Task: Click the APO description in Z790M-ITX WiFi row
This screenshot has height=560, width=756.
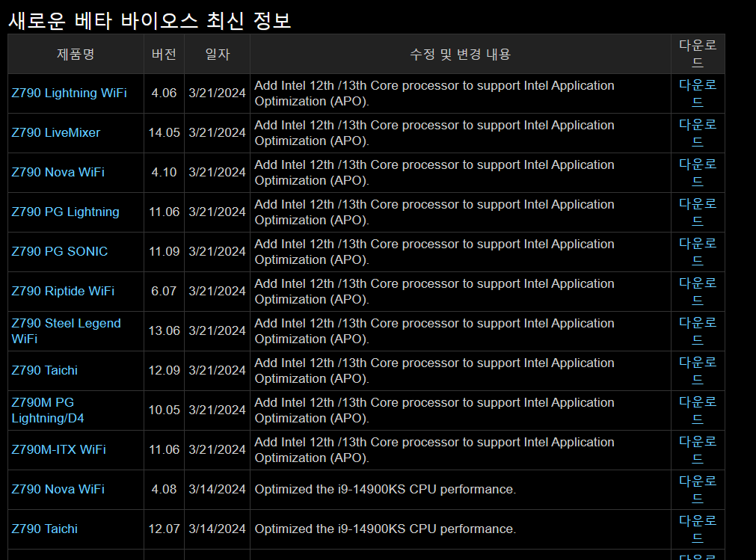Action: pos(434,450)
